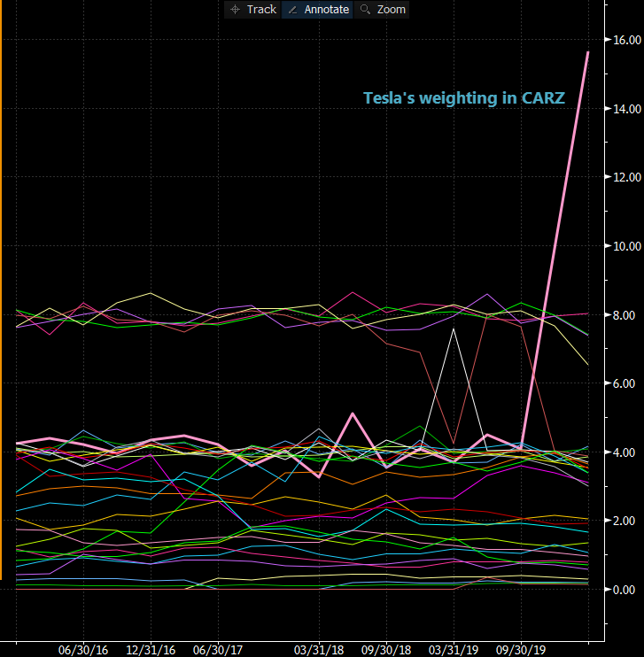Click the Zoom magnifier icon
Viewport: 644px width, 657px height.
(365, 9)
